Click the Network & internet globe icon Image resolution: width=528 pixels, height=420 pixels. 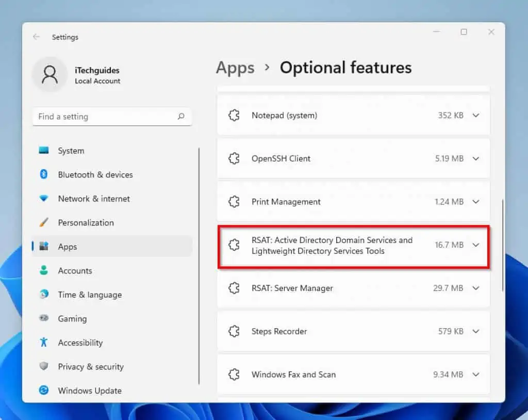pyautogui.click(x=47, y=199)
